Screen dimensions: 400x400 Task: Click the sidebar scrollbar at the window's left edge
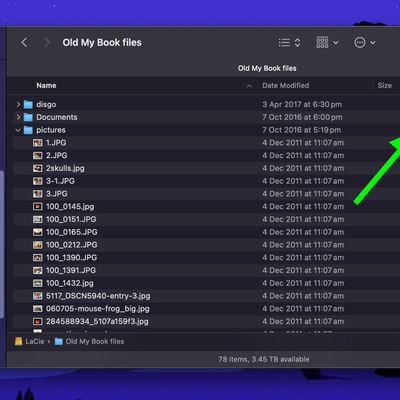point(2,244)
